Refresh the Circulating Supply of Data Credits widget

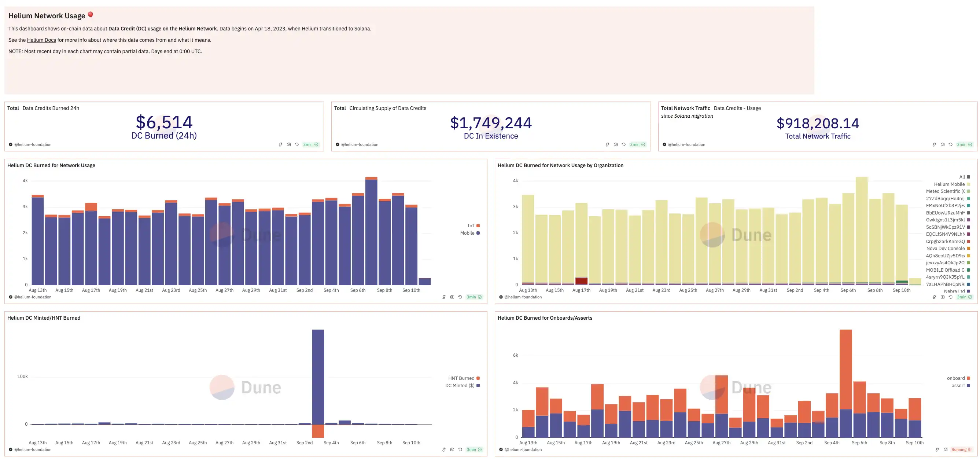pyautogui.click(x=623, y=144)
